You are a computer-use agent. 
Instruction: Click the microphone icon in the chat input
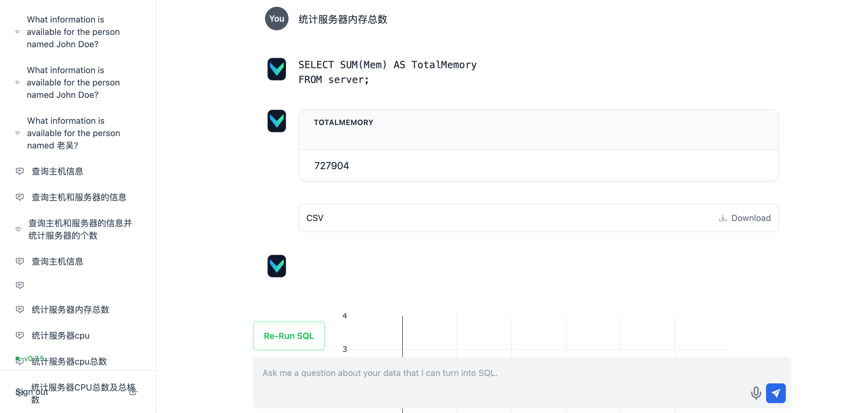pyautogui.click(x=756, y=393)
